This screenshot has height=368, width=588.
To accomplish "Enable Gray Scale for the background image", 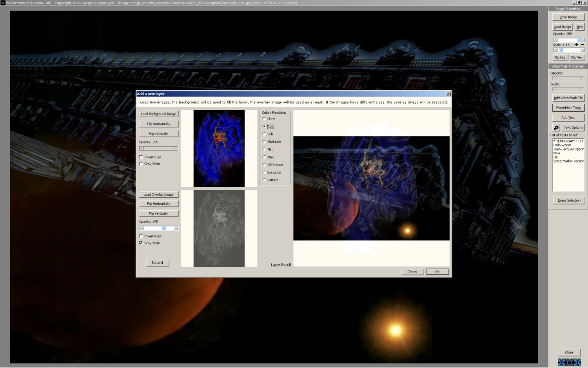I will [x=141, y=164].
